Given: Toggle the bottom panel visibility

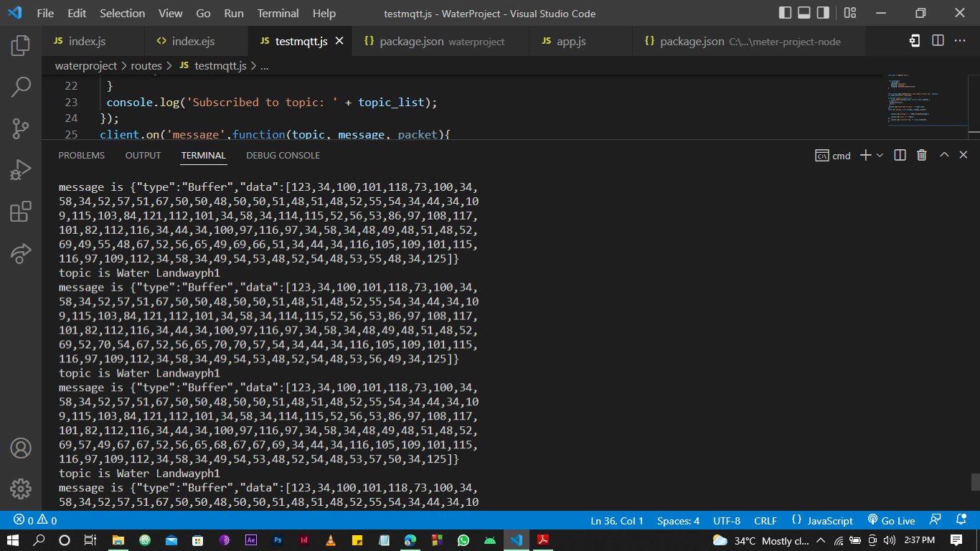Looking at the screenshot, I should click(x=804, y=13).
